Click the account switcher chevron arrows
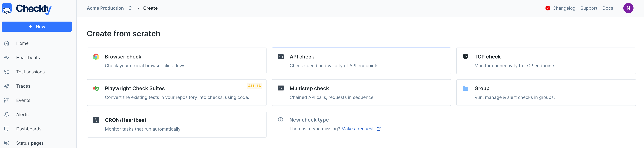 130,8
